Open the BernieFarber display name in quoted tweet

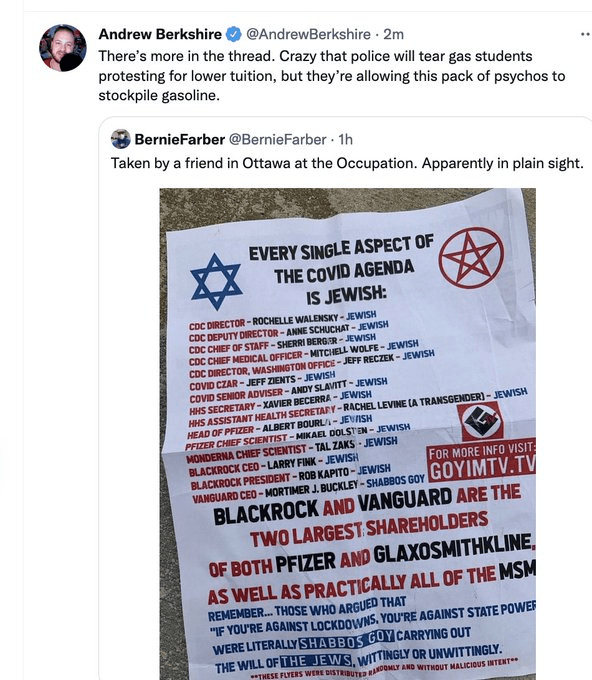(180, 140)
